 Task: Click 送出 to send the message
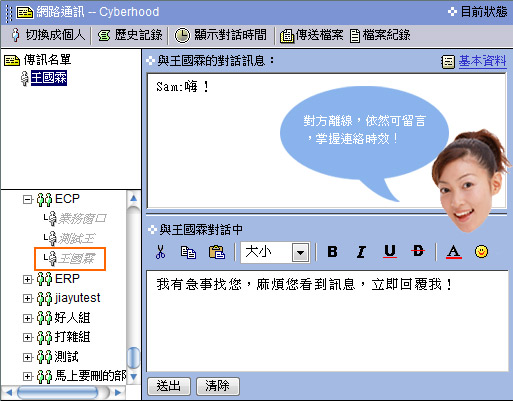[169, 386]
